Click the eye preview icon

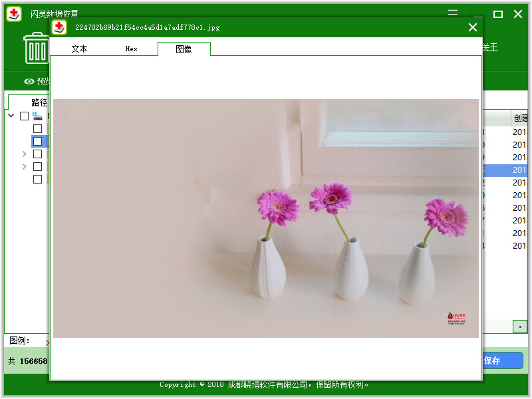pyautogui.click(x=29, y=82)
